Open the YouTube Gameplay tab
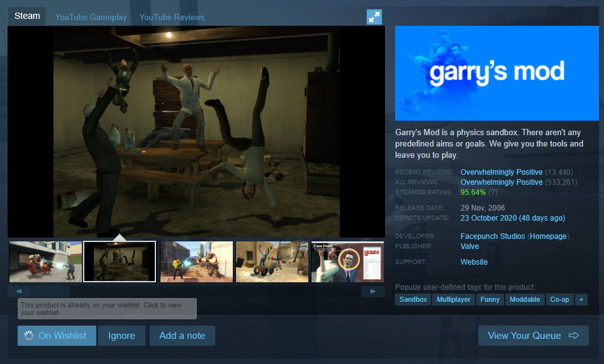Screen dimensions: 604x364 [x=91, y=18]
